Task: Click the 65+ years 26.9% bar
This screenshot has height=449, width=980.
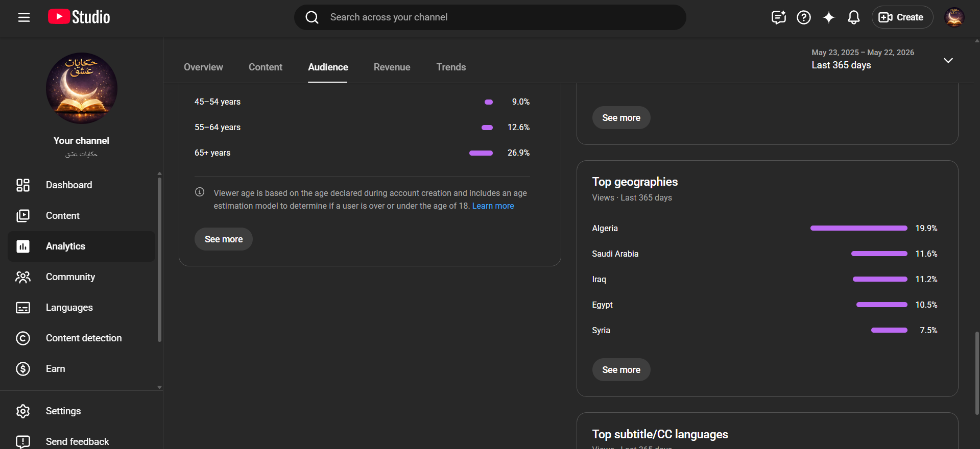Action: [x=481, y=153]
